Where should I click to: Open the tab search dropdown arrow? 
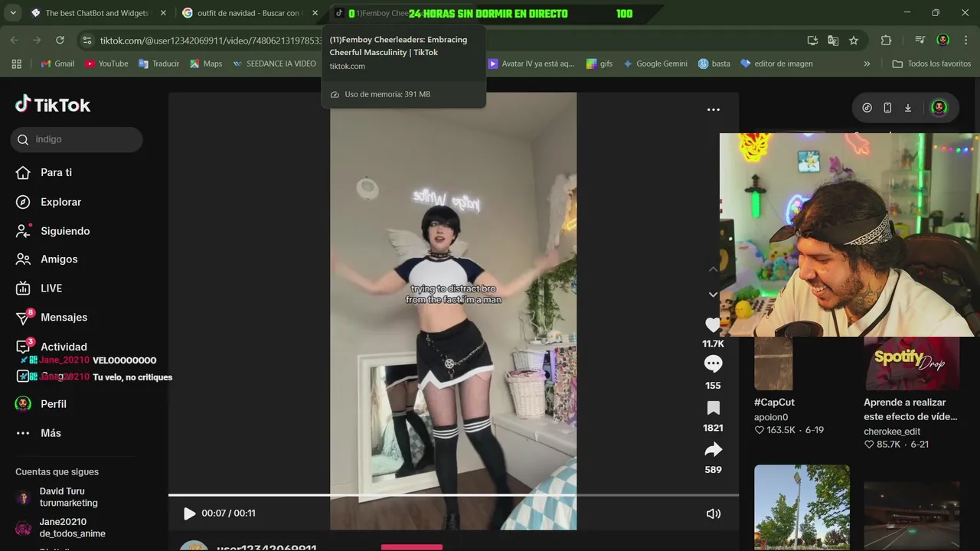point(15,13)
